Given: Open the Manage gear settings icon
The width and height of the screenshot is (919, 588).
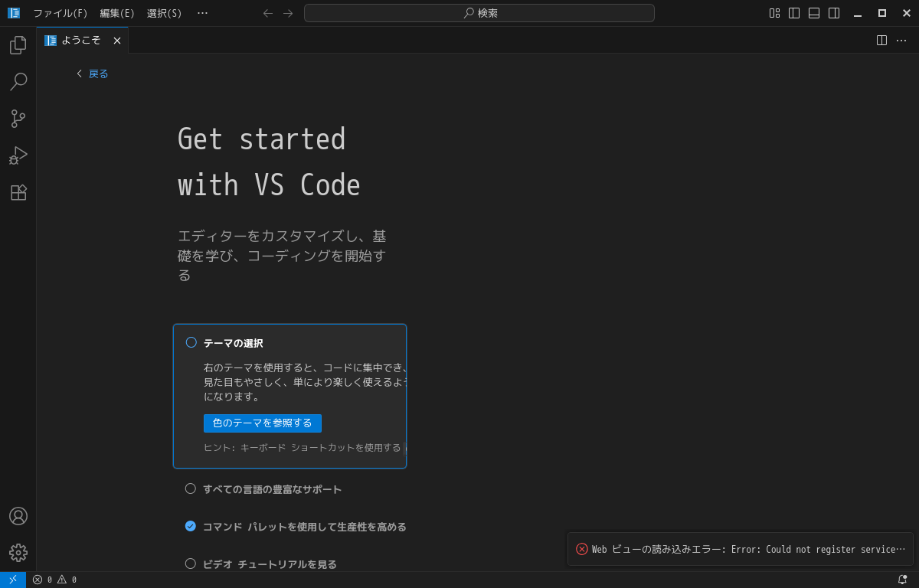Looking at the screenshot, I should pos(18,553).
